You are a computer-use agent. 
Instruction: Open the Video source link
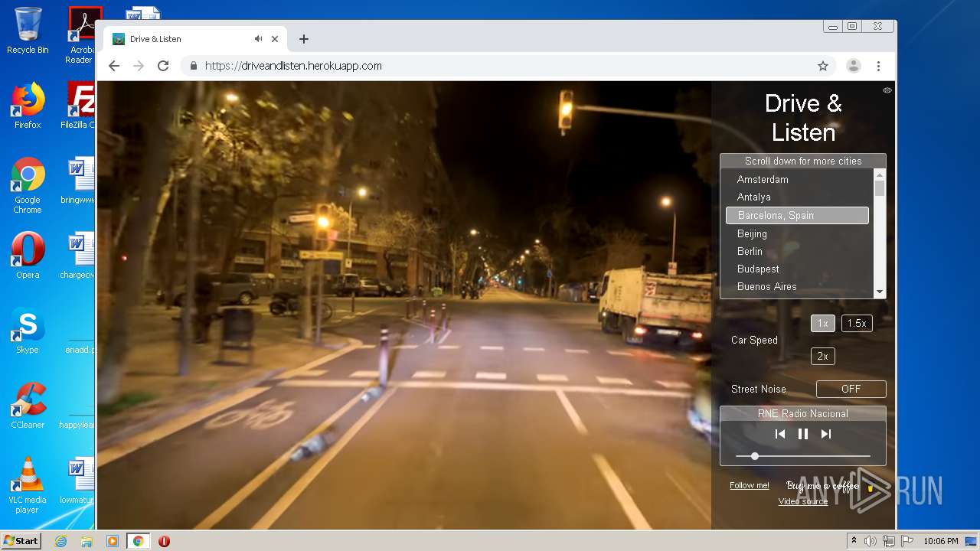coord(802,501)
